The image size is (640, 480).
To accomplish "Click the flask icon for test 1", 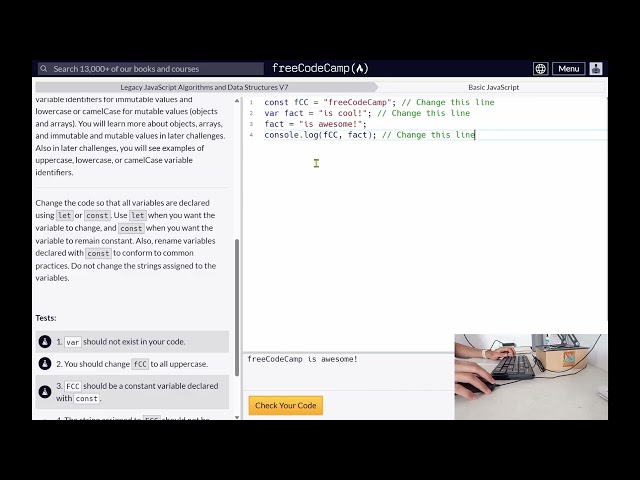I will (x=45, y=342).
